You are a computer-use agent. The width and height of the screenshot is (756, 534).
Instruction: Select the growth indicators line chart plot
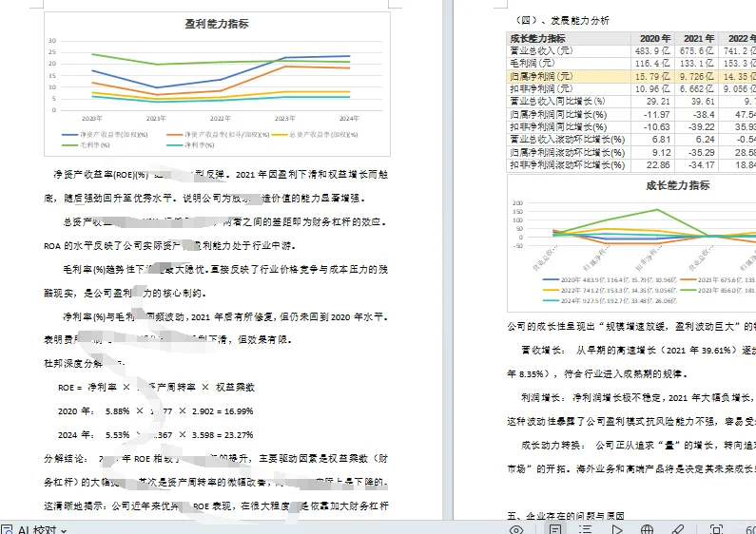pyautogui.click(x=641, y=224)
